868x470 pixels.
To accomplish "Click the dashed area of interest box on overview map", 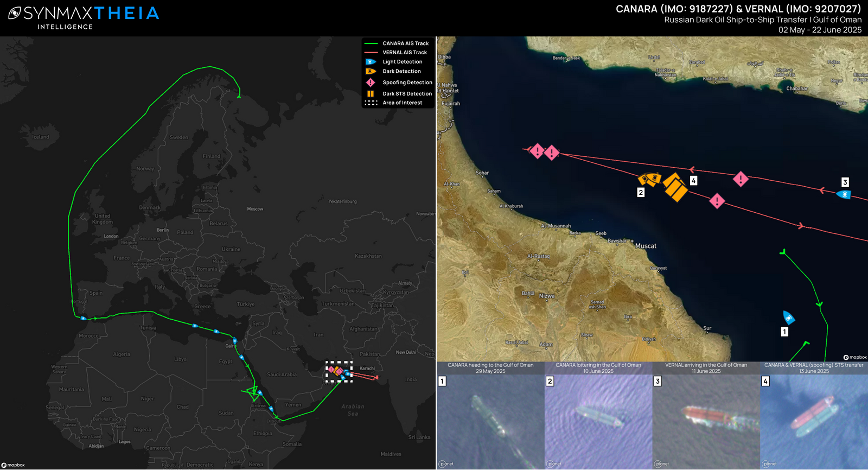I will [x=339, y=372].
